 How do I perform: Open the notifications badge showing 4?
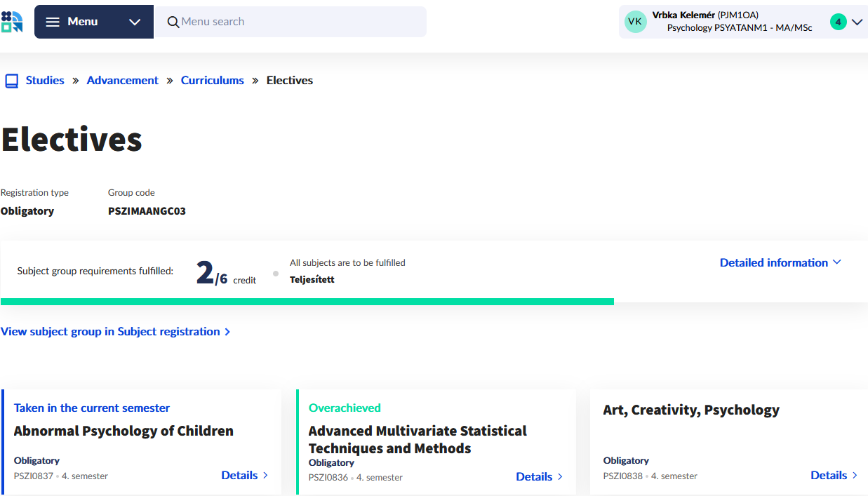click(x=838, y=22)
